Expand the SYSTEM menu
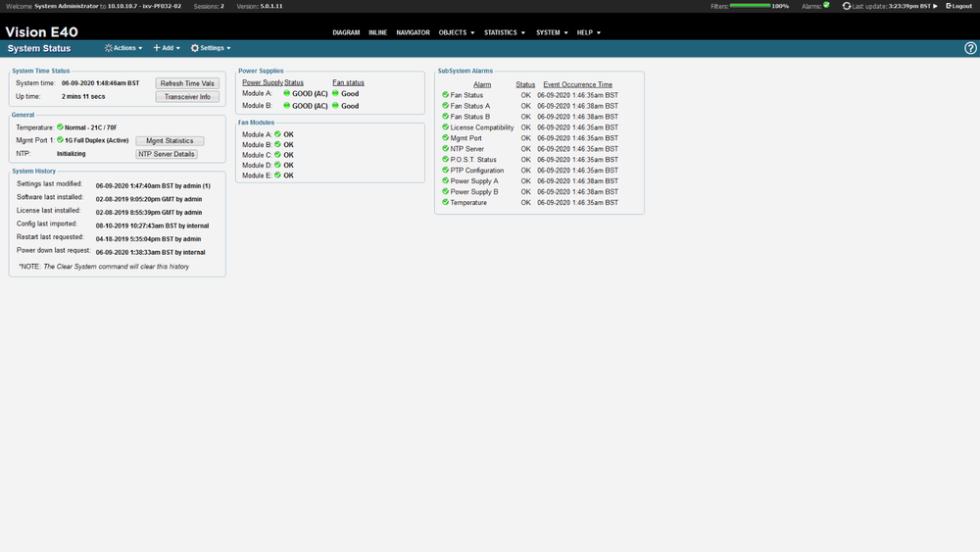This screenshot has height=552, width=980. [x=552, y=32]
